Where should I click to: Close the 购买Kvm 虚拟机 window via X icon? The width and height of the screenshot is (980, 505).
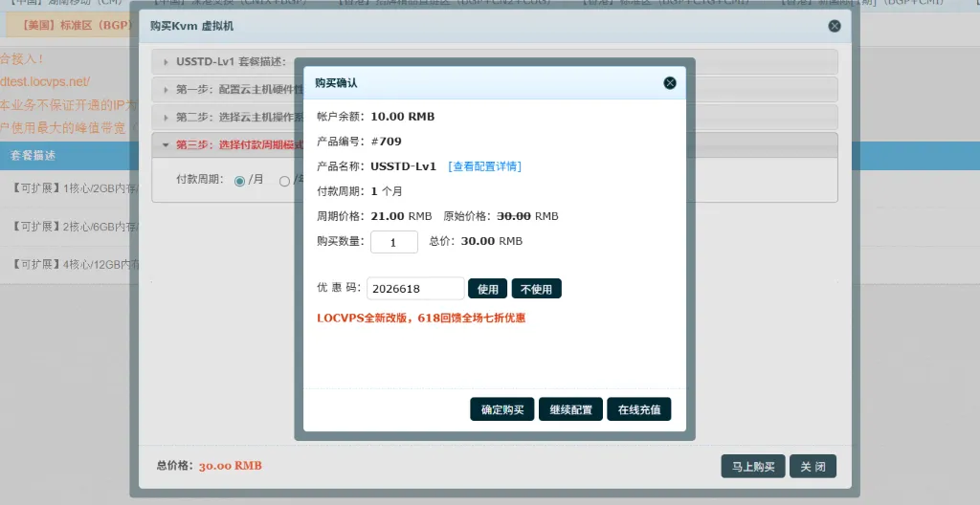click(835, 26)
